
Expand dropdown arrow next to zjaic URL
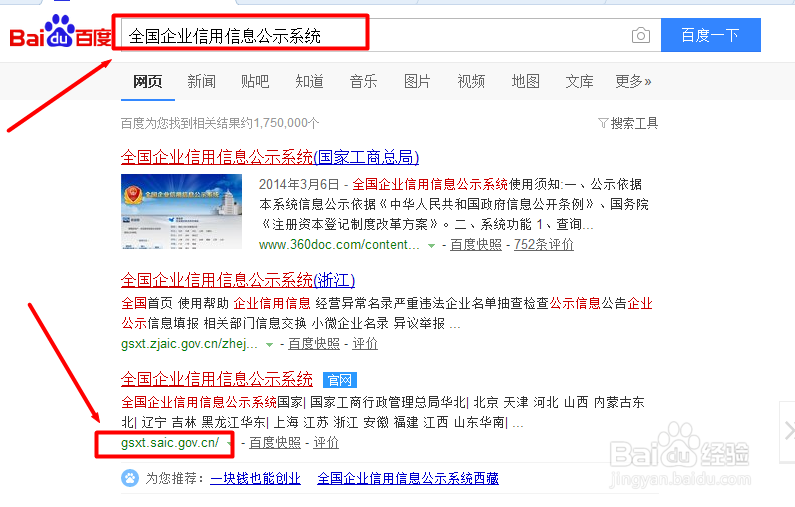tap(269, 344)
